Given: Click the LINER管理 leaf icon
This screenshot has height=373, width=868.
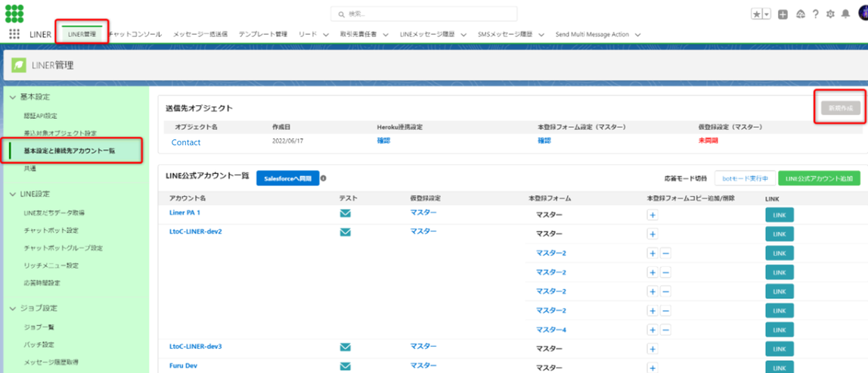Looking at the screenshot, I should tap(19, 65).
